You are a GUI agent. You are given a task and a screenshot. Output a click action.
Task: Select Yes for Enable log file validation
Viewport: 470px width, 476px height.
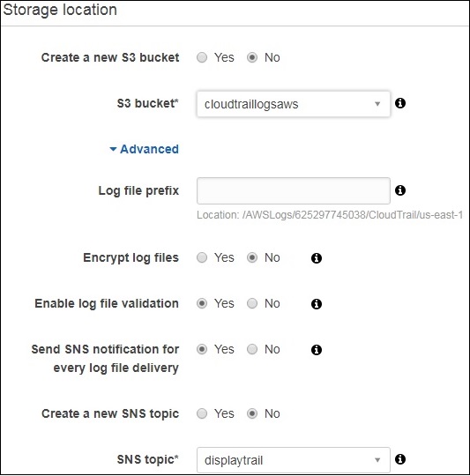202,303
